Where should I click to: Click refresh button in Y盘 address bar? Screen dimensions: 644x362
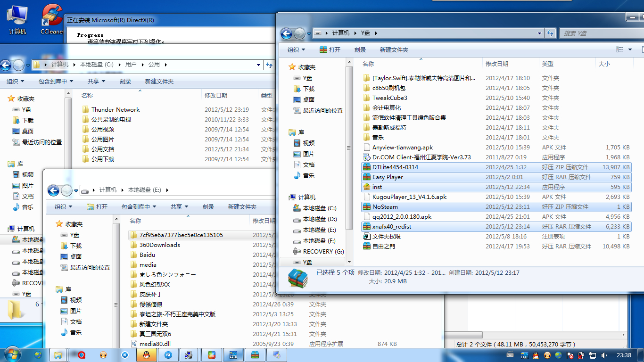[x=550, y=33]
